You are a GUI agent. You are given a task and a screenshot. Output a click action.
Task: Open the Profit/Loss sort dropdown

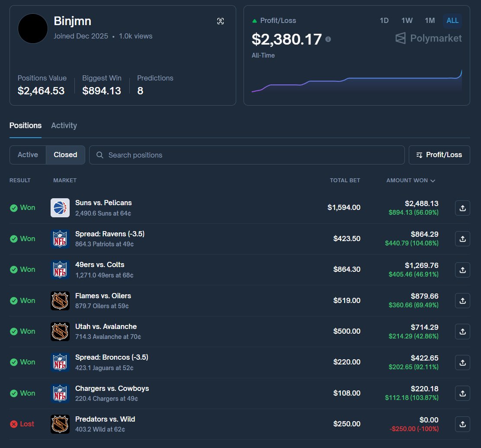coord(439,155)
